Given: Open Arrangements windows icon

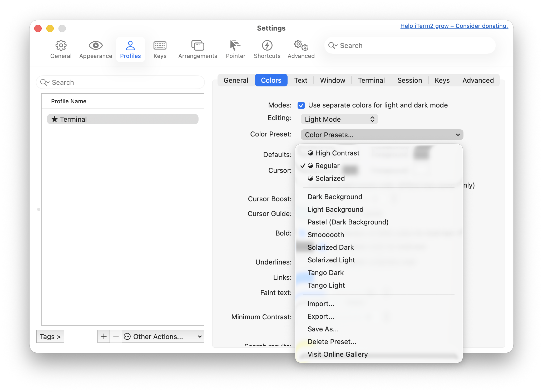Looking at the screenshot, I should pos(198,46).
